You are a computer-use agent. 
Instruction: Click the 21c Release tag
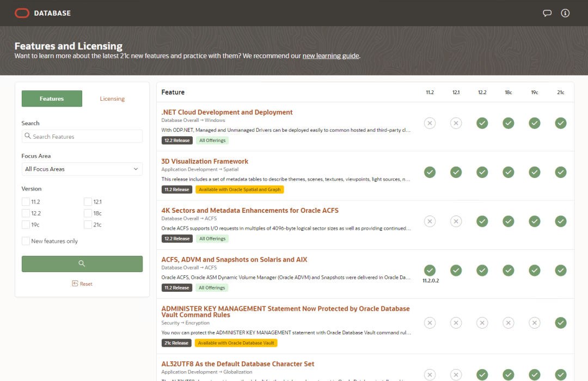pyautogui.click(x=176, y=343)
